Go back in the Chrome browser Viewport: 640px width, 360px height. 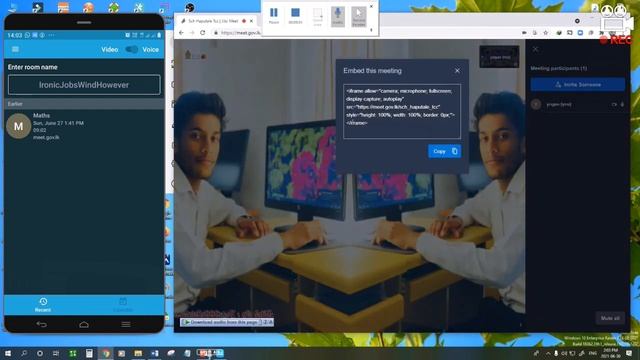point(181,33)
